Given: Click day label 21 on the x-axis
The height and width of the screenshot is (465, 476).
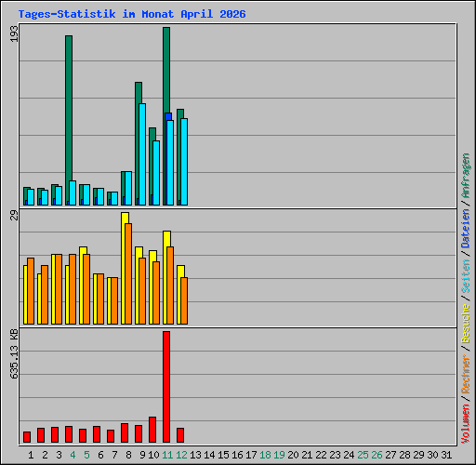Looking at the screenshot, I should 307,455.
